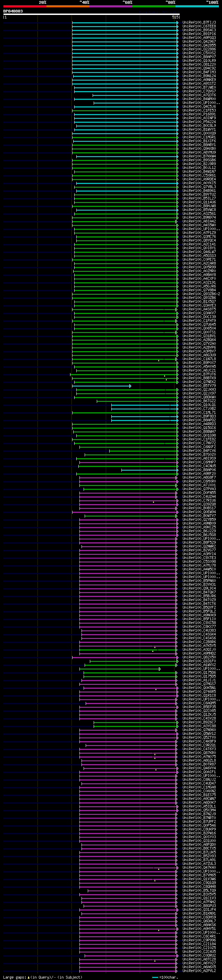Image resolution: width=222 pixels, height=980 pixels.
Task: Click the purple alignment bar for B5LTQ9
Action: 133,890
